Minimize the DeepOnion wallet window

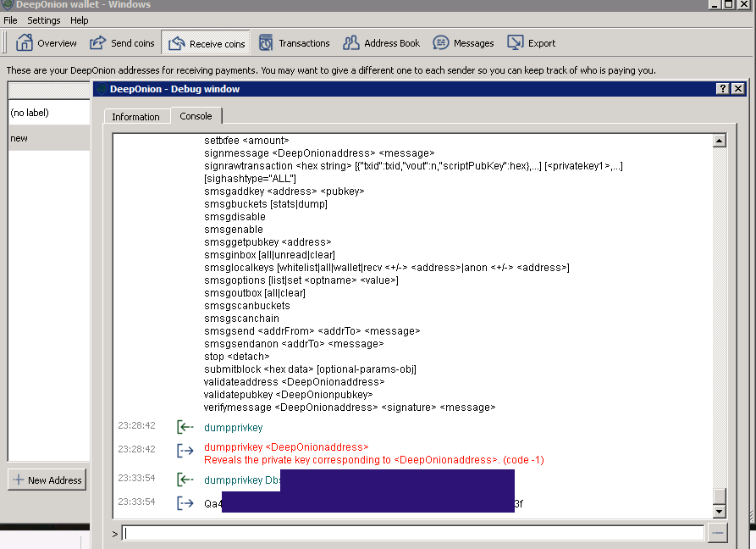click(x=715, y=4)
